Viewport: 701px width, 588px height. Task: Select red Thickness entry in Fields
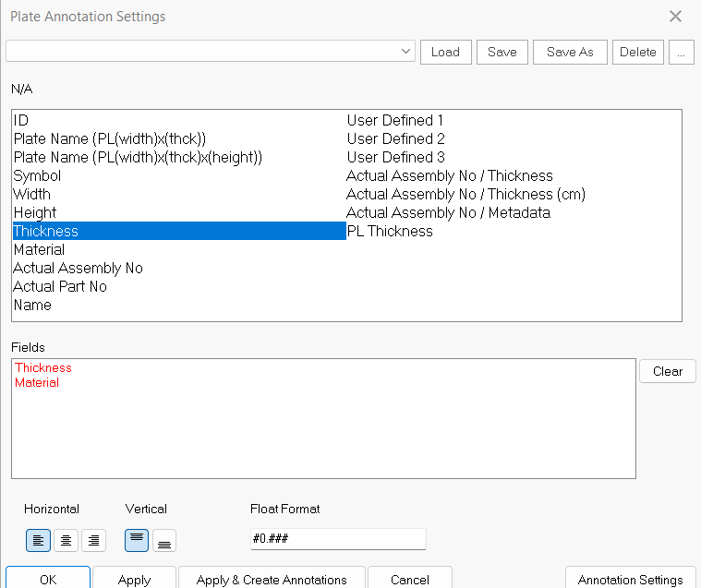pyautogui.click(x=43, y=368)
